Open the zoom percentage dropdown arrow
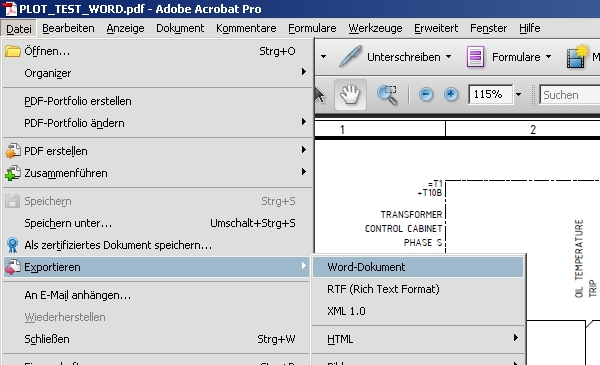 click(518, 95)
